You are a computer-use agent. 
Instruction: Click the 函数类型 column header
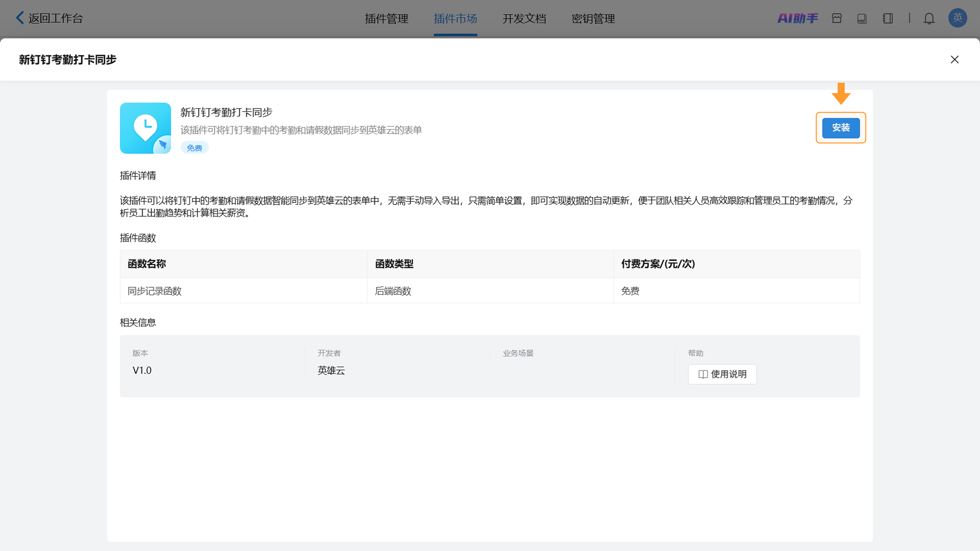click(x=490, y=264)
